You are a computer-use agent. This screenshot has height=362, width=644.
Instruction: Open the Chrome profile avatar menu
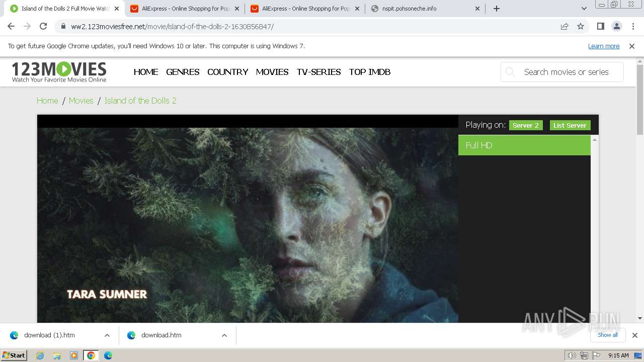(x=616, y=27)
